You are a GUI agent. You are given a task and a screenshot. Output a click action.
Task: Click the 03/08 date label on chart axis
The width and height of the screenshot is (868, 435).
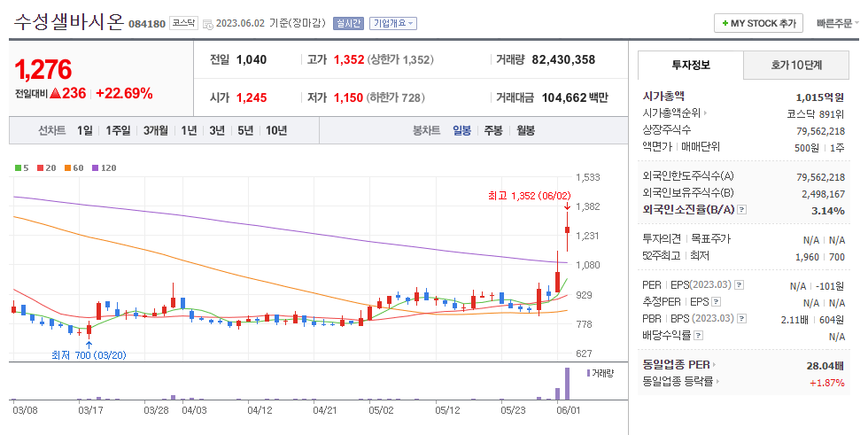pos(25,411)
